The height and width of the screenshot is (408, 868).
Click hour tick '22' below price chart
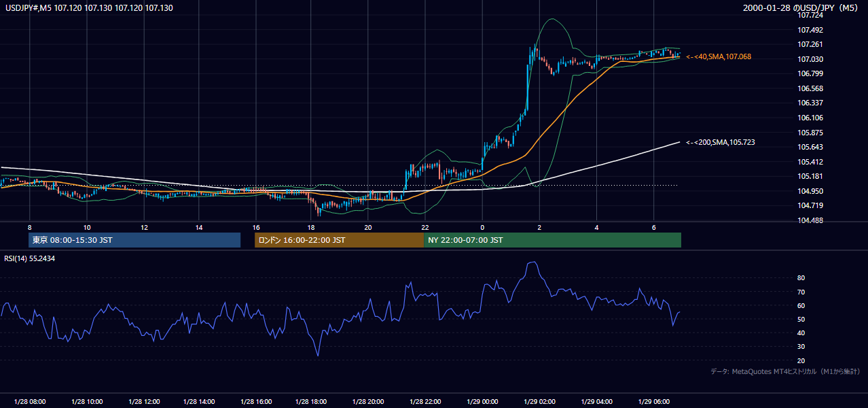425,227
